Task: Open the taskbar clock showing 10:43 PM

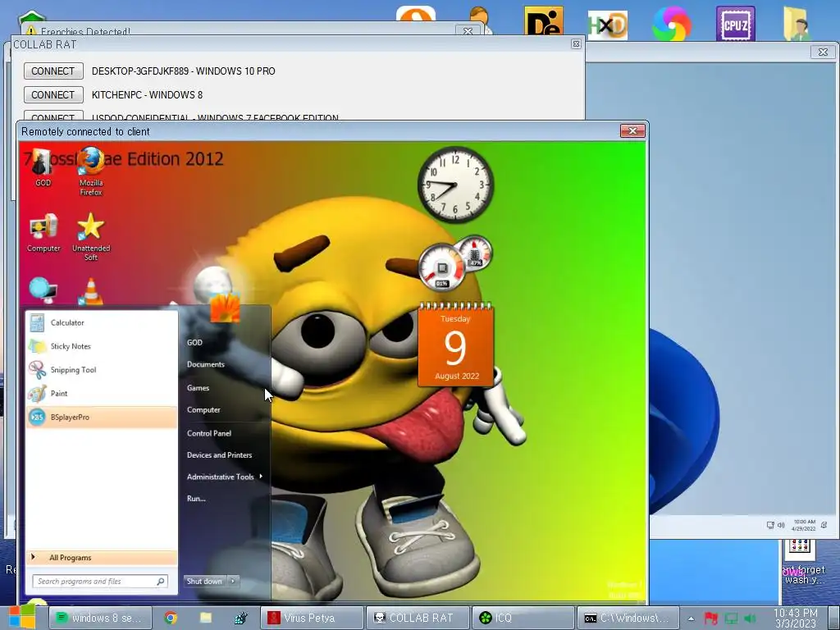Action: [x=796, y=618]
